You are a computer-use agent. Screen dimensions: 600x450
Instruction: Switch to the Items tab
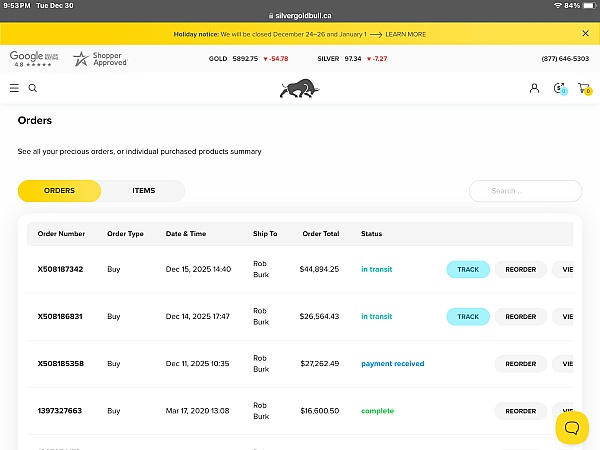(x=143, y=190)
